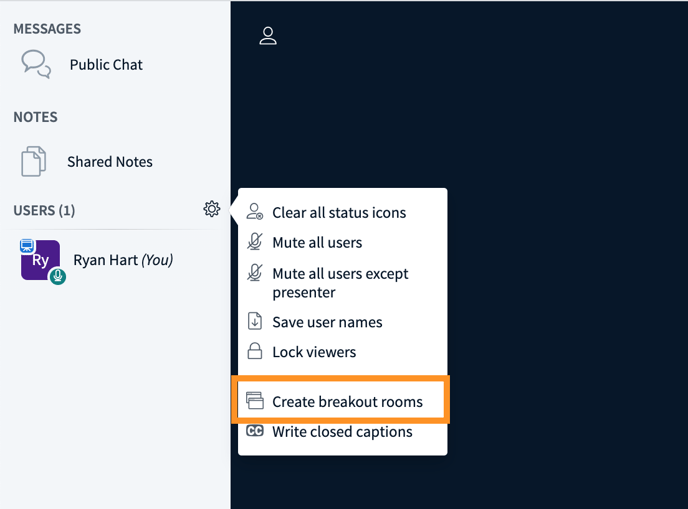Click the mute except presenter microphone icon

click(255, 273)
